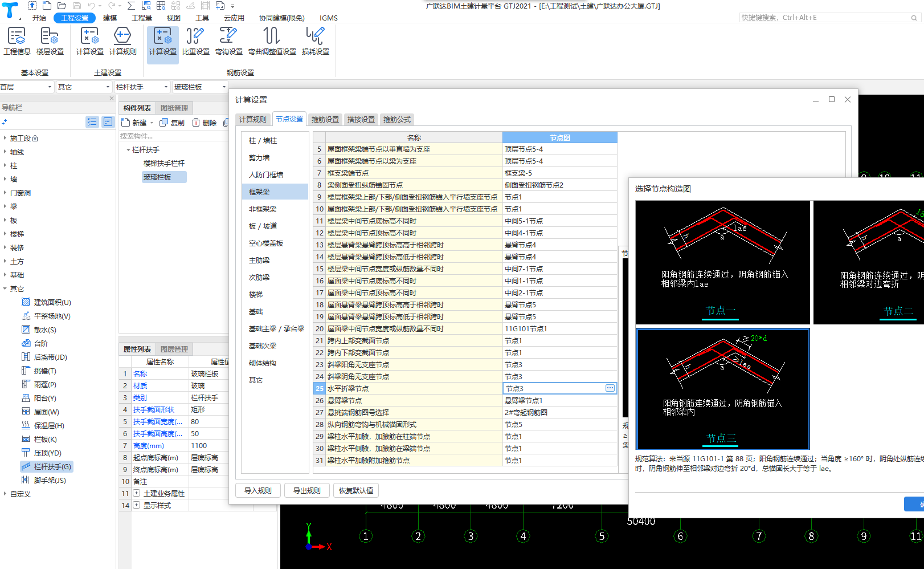
Task: Click 复制 copy icon in component list
Action: [x=164, y=123]
